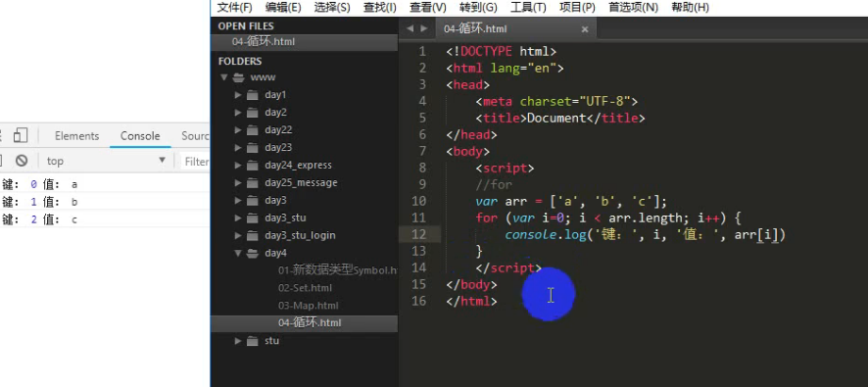Open 03-Map.html in the sidebar

[308, 306]
